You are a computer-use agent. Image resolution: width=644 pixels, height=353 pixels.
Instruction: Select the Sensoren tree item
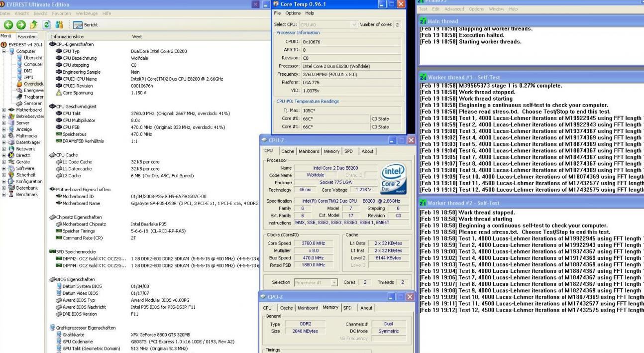[29, 103]
